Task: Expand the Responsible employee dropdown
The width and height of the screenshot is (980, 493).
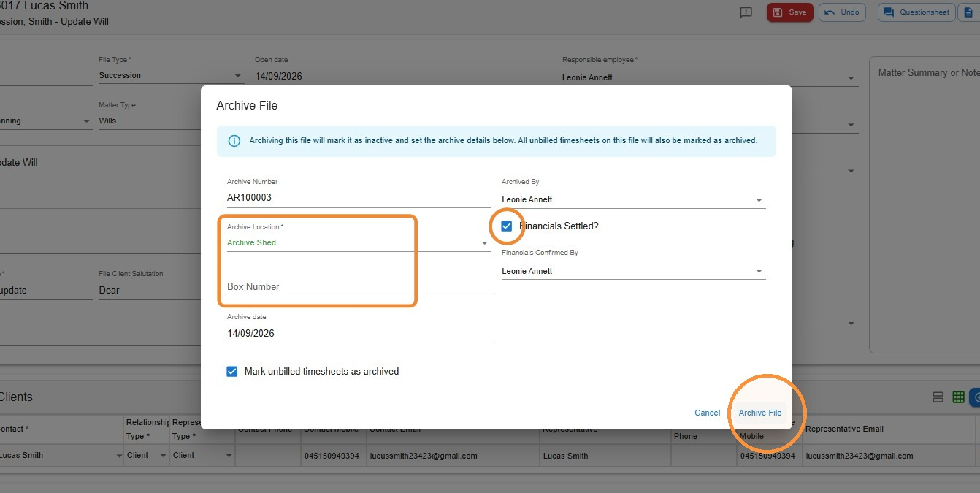Action: coord(851,78)
